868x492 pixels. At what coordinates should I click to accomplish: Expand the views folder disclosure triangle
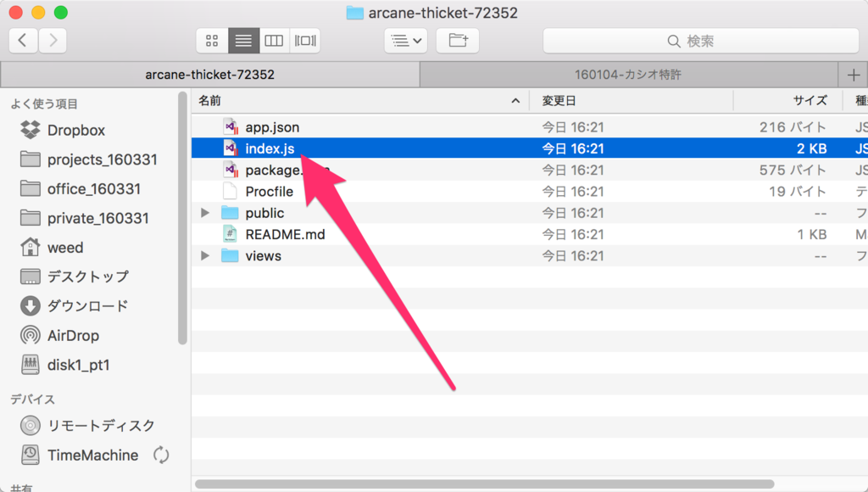(x=205, y=255)
